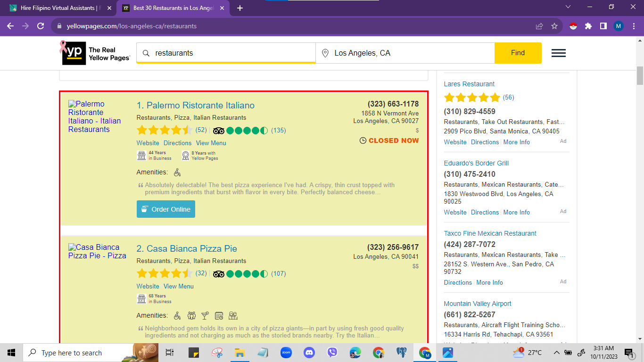Open the weather widget showing 27°C
Image resolution: width=644 pixels, height=362 pixels.
528,353
